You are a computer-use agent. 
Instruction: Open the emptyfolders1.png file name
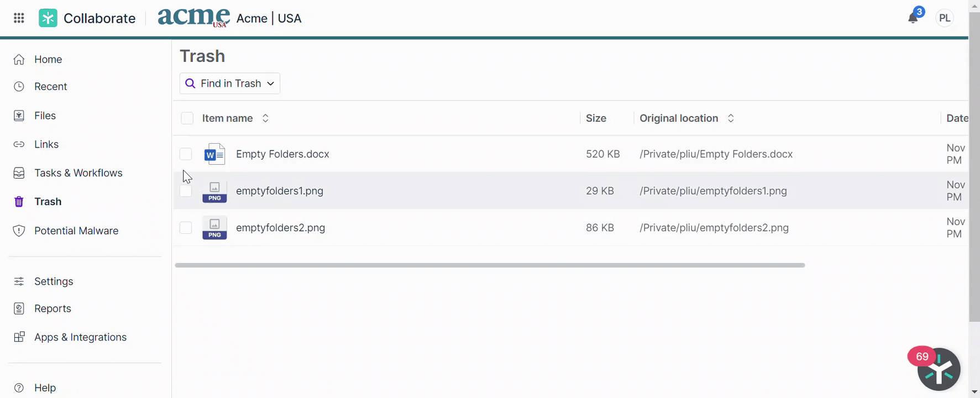tap(279, 191)
